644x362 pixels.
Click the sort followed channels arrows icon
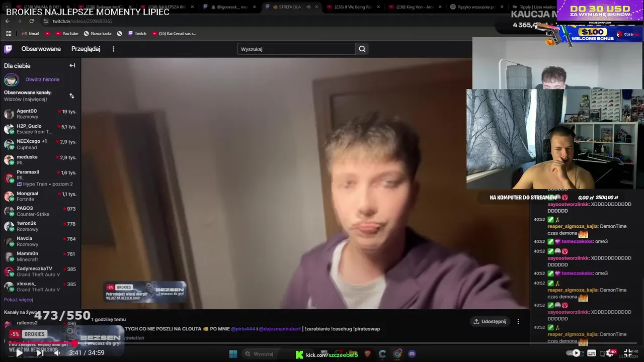pos(71,96)
